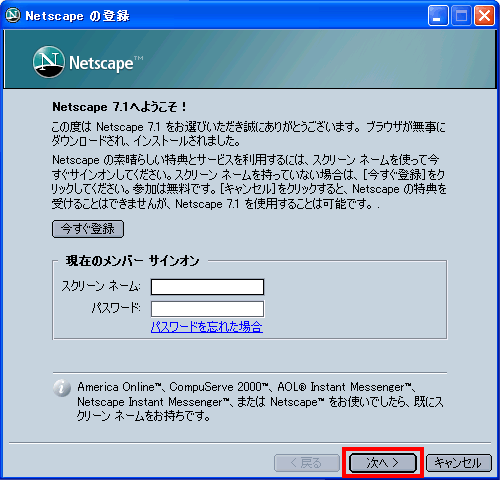
Task: Minimize the Netscape の登録 window
Action: point(438,15)
